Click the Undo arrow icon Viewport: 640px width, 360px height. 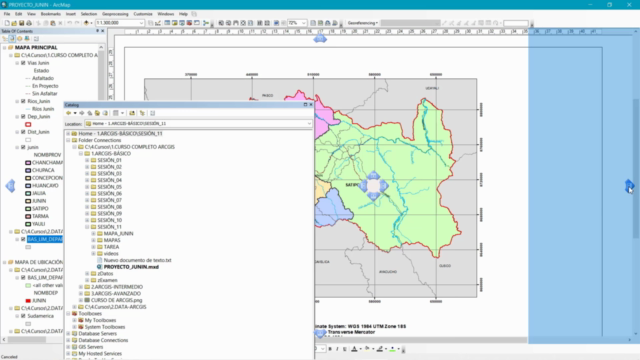[x=69, y=23]
